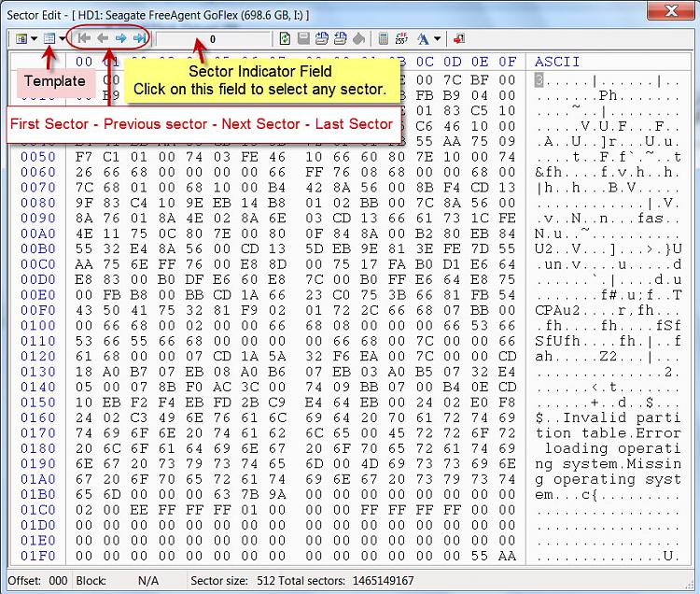Click the save (floppy disk) icon

303,39
